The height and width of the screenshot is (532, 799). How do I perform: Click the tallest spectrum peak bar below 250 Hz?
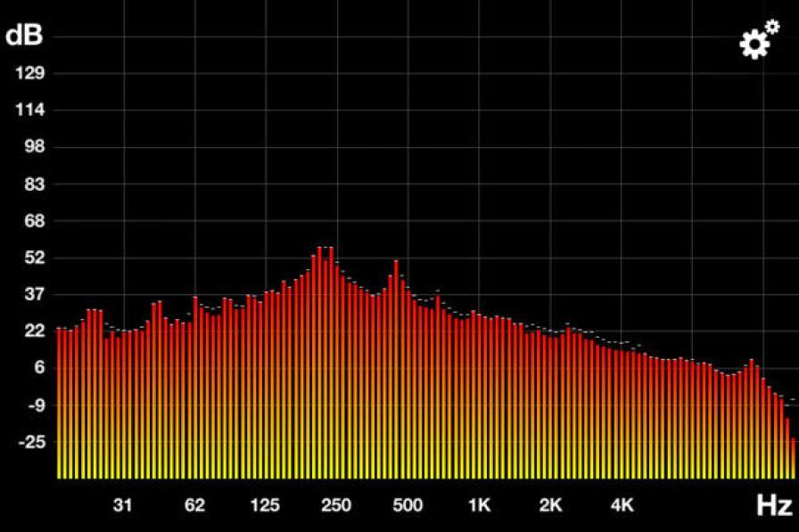[x=325, y=356]
